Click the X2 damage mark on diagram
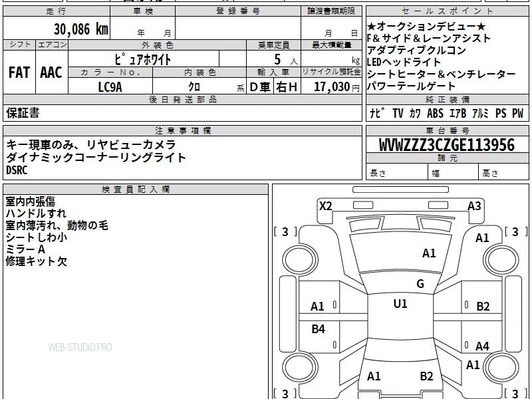Screen dimensions: 532x399 pyautogui.click(x=326, y=206)
